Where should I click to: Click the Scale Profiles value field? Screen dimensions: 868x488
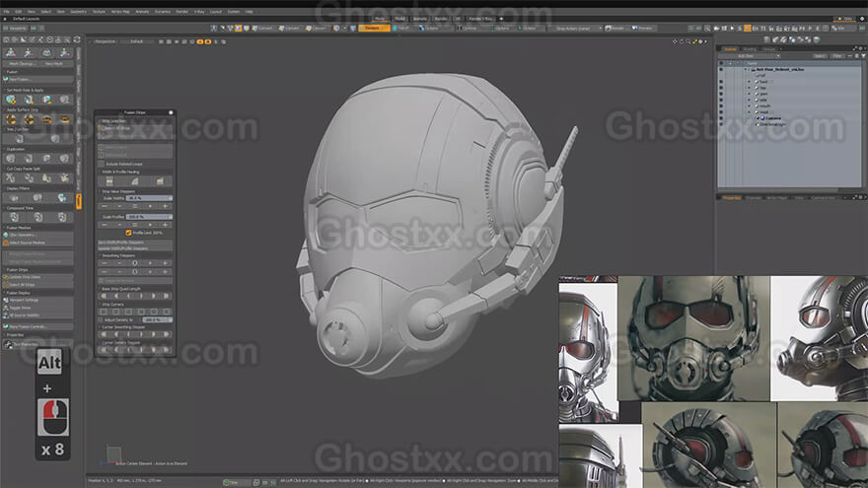pyautogui.click(x=149, y=216)
